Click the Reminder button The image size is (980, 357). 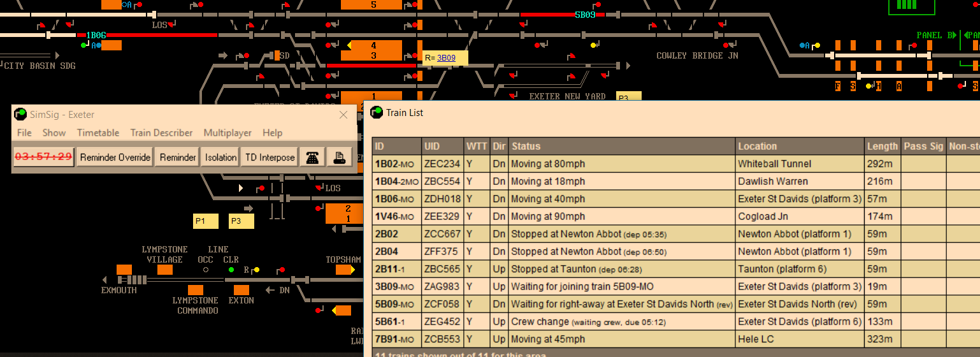178,157
